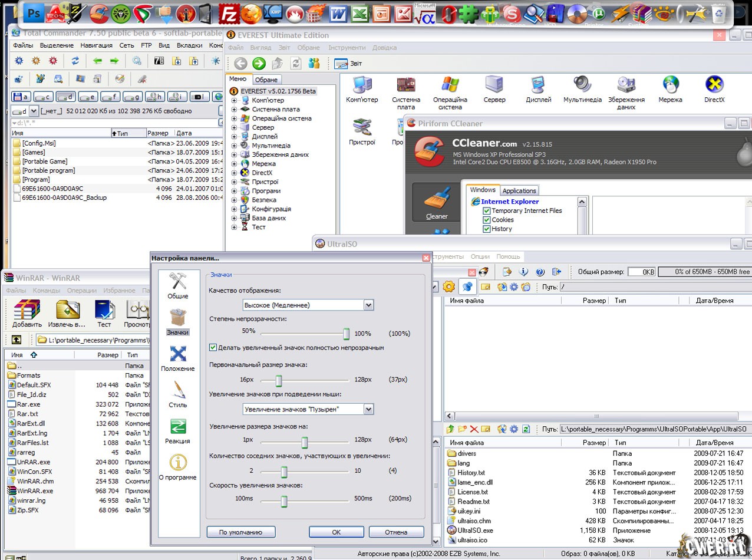Click the Cleaner broom icon in CCleaner
Viewport: 752px width, 560px height.
[437, 200]
